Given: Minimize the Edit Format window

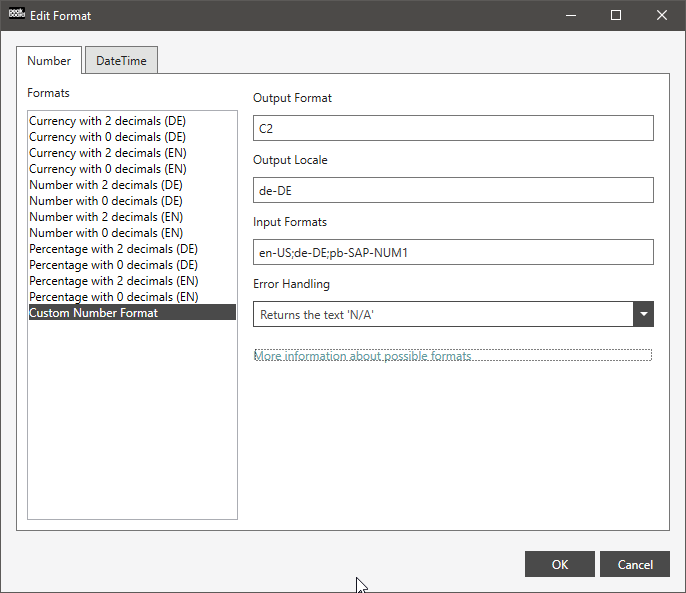Looking at the screenshot, I should click(x=570, y=15).
